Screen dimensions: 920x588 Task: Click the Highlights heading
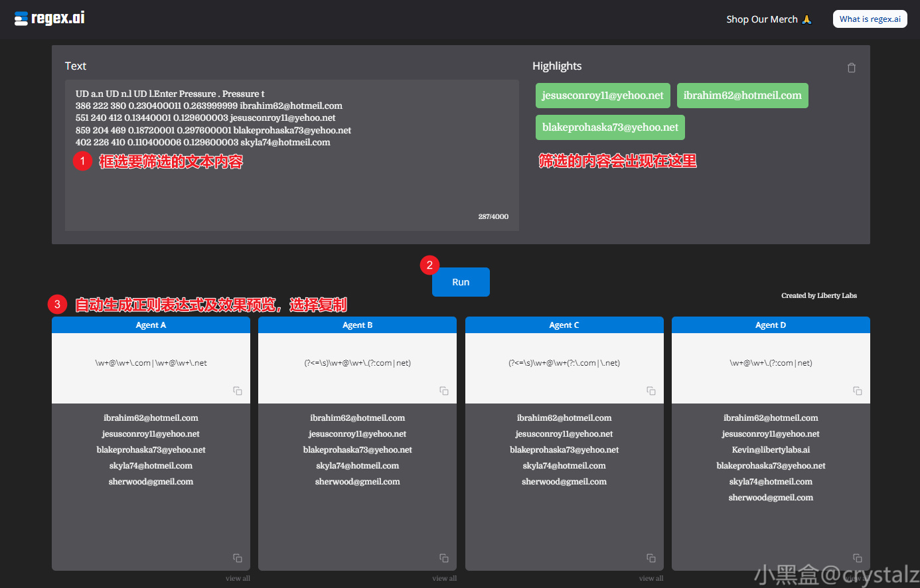(x=557, y=66)
